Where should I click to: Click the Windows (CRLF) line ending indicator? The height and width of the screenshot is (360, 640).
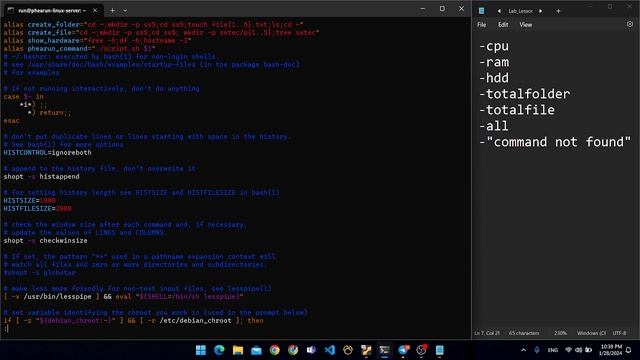point(591,333)
